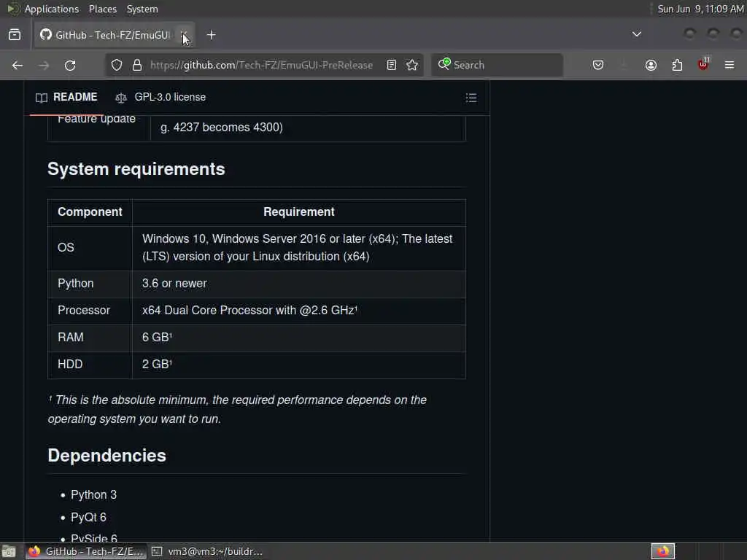Click the workspace switcher with Firefox thumbnail
The width and height of the screenshot is (747, 560).
663,551
